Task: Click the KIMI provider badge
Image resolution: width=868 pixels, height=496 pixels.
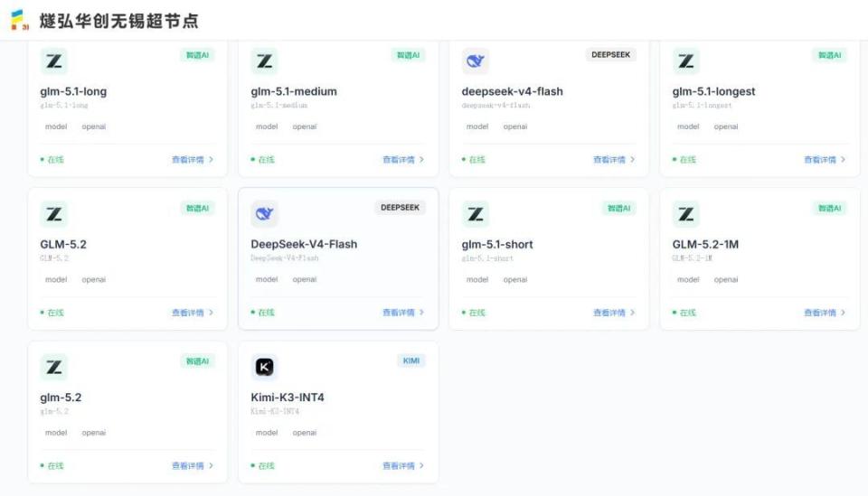Action: 411,360
